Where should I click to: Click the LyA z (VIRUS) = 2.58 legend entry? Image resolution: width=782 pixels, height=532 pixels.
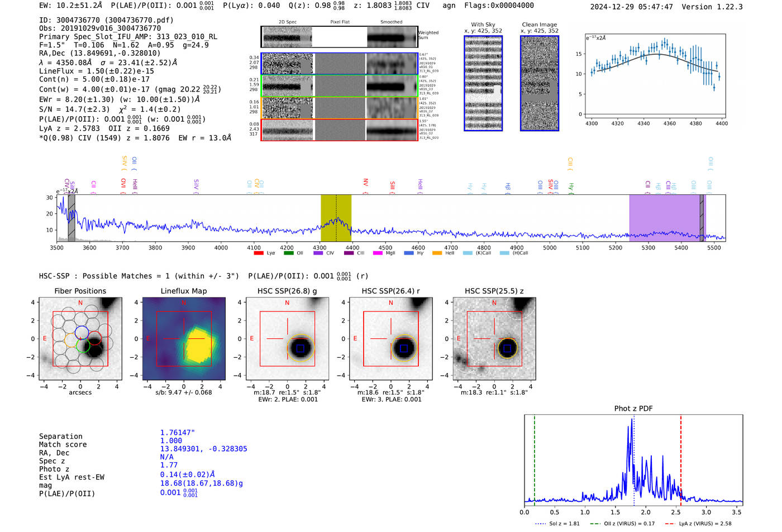pyautogui.click(x=698, y=524)
